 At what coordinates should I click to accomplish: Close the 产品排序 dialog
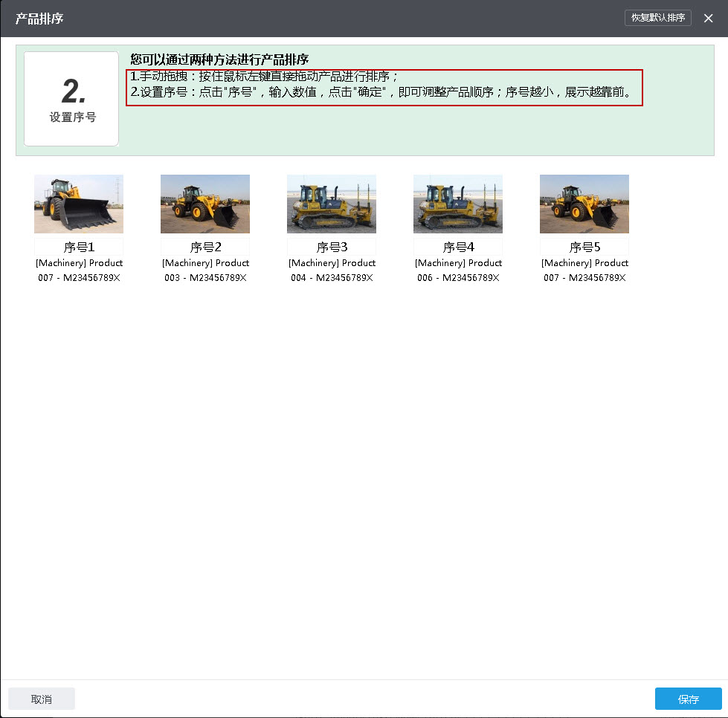pyautogui.click(x=708, y=17)
